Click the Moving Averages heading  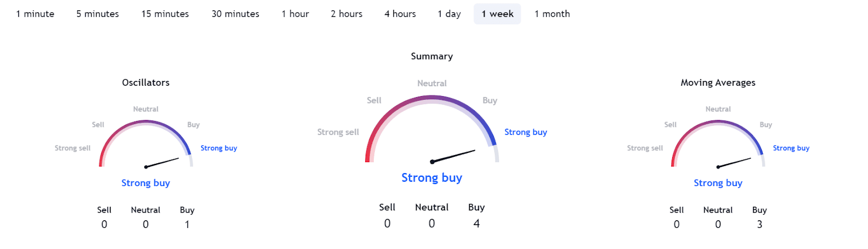pyautogui.click(x=718, y=82)
